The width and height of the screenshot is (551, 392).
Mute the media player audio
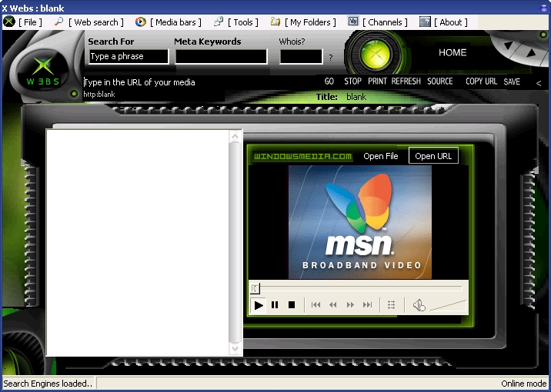(419, 305)
